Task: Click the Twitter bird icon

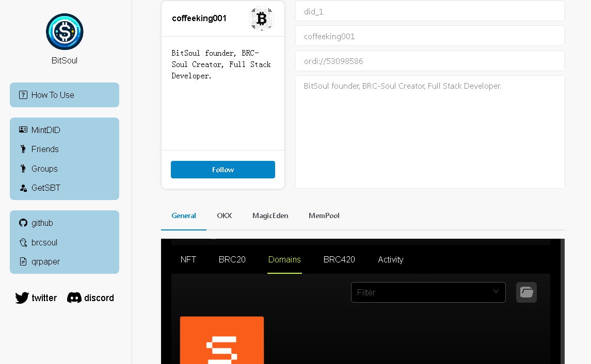Action: [22, 298]
